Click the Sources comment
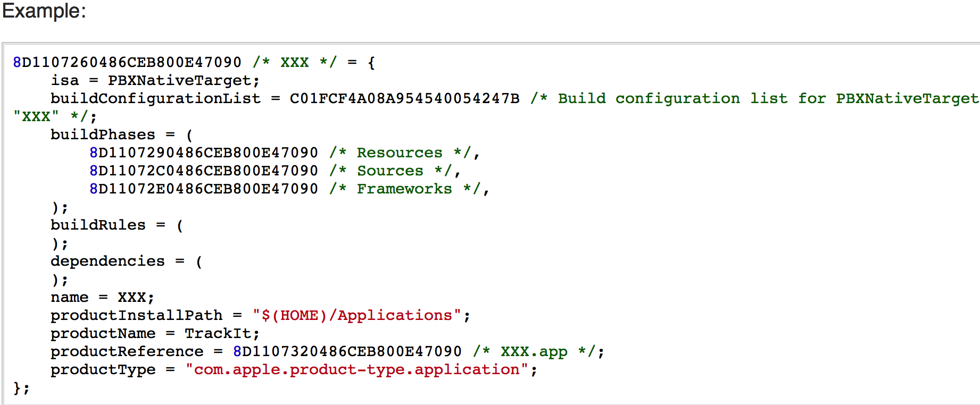The height and width of the screenshot is (405, 980). pyautogui.click(x=390, y=171)
